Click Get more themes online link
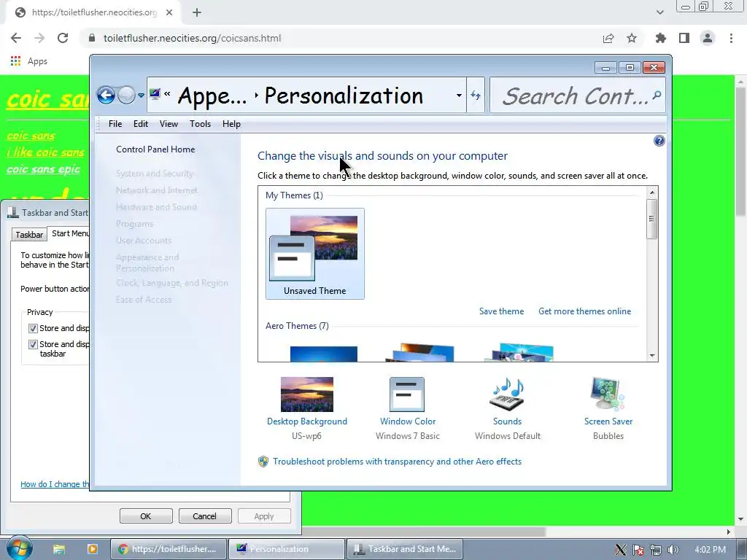 584,311
